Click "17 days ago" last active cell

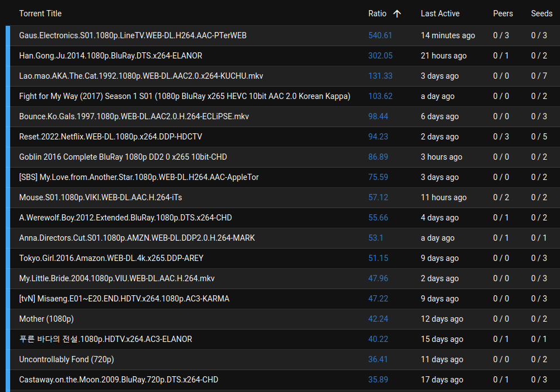point(442,380)
